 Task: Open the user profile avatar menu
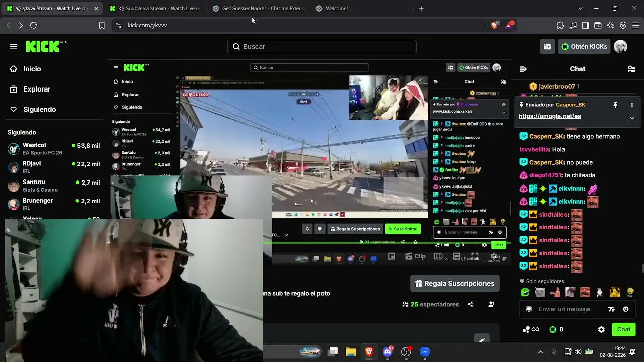pyautogui.click(x=620, y=47)
